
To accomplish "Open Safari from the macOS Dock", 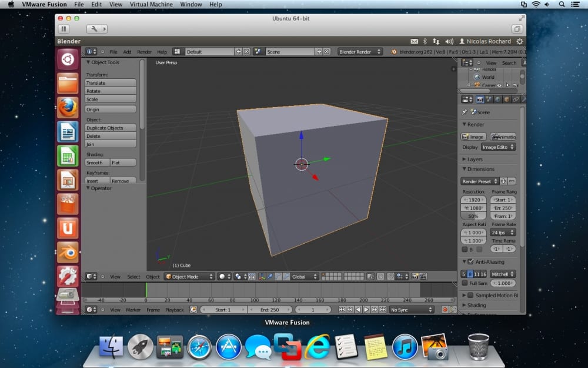I will [199, 347].
